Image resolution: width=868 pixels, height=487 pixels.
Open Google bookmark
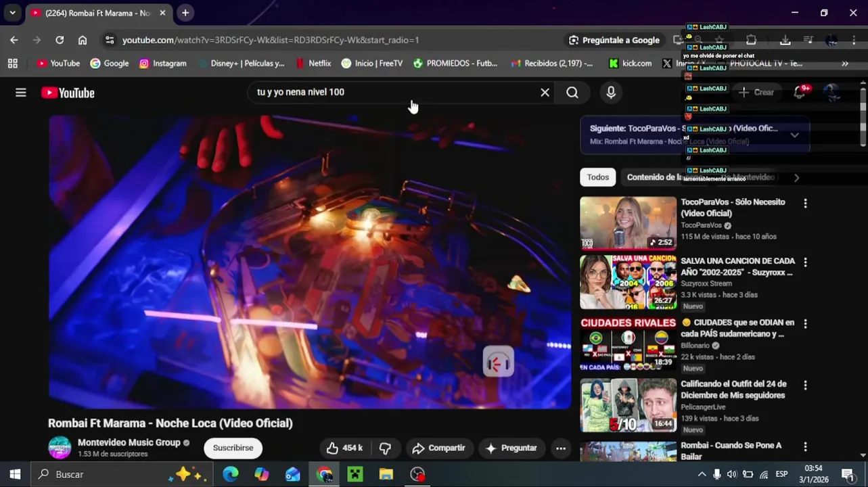[109, 63]
